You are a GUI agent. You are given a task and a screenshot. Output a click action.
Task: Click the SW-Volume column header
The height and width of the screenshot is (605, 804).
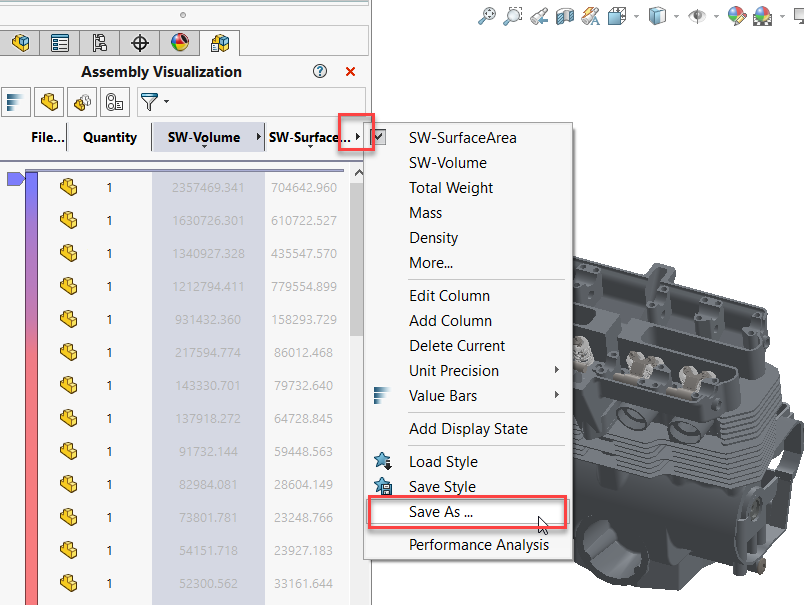click(x=204, y=137)
